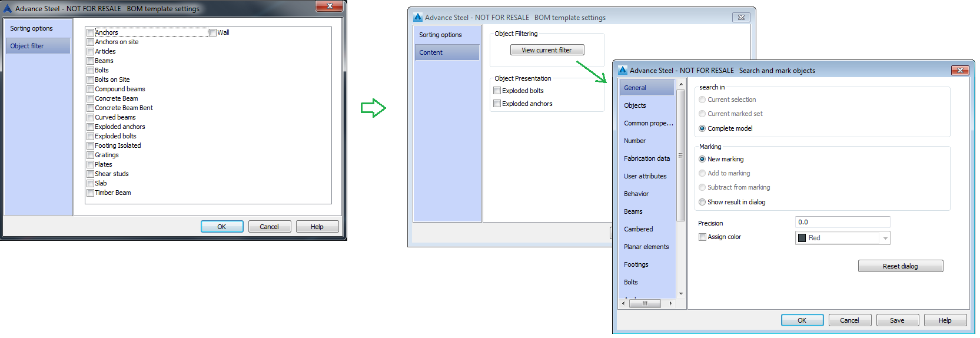The width and height of the screenshot is (980, 338).
Task: Select the Behavior category
Action: 647,194
